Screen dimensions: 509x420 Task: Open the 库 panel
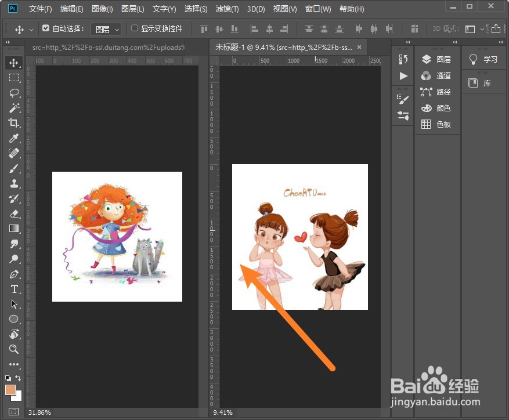point(479,83)
